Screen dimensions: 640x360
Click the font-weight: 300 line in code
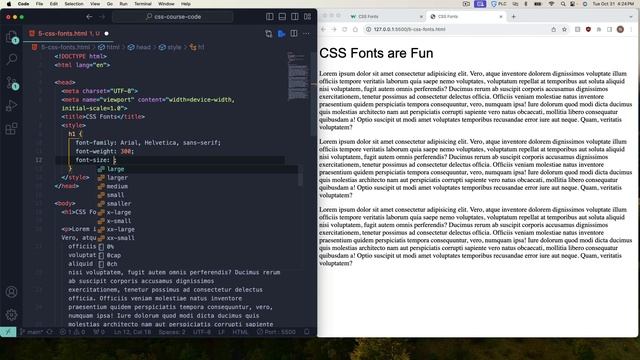coord(104,151)
